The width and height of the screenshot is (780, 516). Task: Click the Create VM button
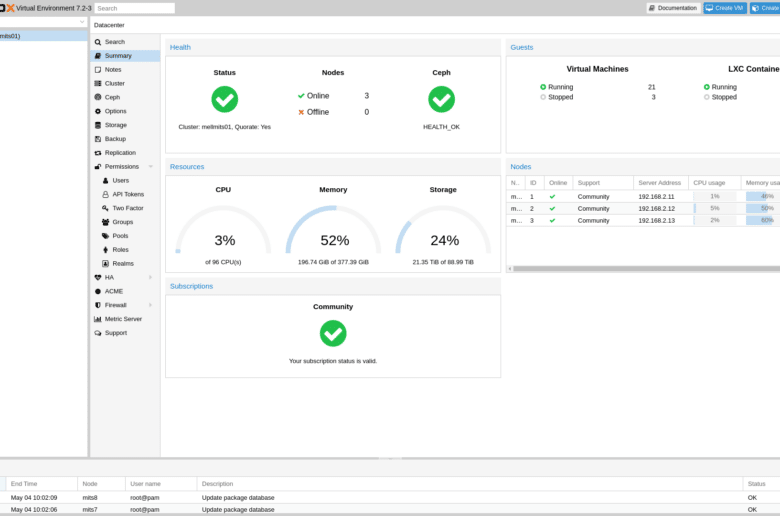tap(725, 8)
